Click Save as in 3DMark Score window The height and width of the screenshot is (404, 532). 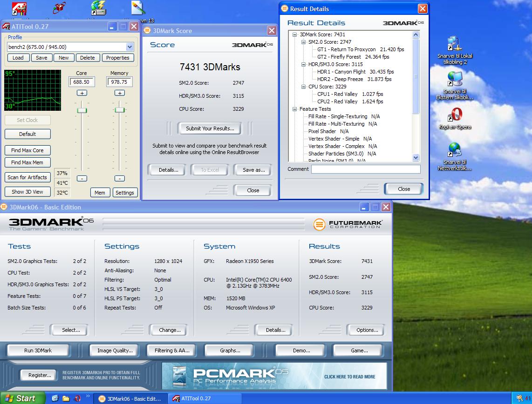click(x=253, y=170)
